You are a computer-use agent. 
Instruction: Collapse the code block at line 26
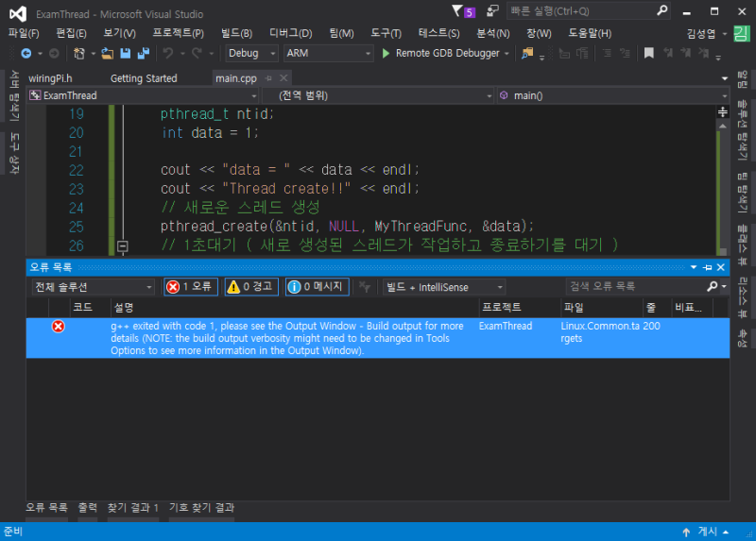click(123, 246)
